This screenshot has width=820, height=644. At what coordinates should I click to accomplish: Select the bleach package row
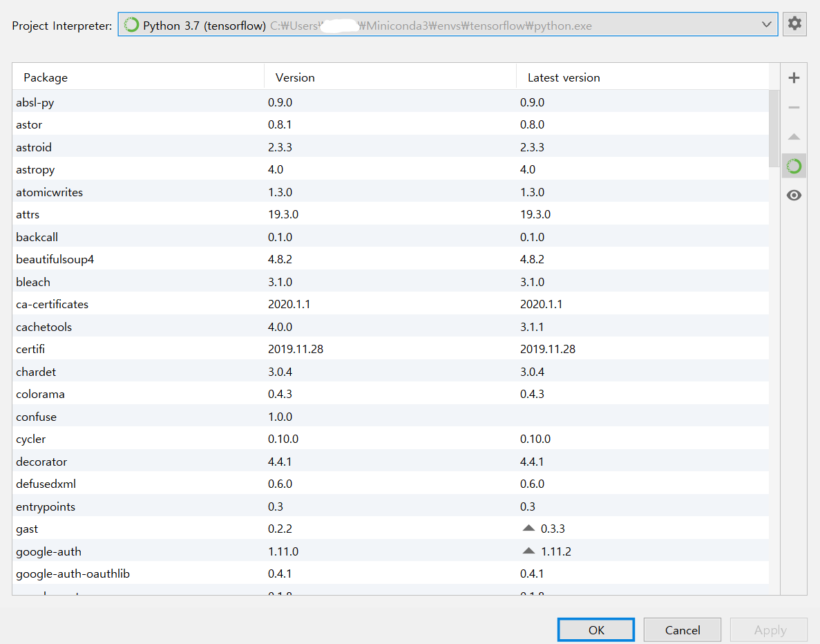pos(390,282)
